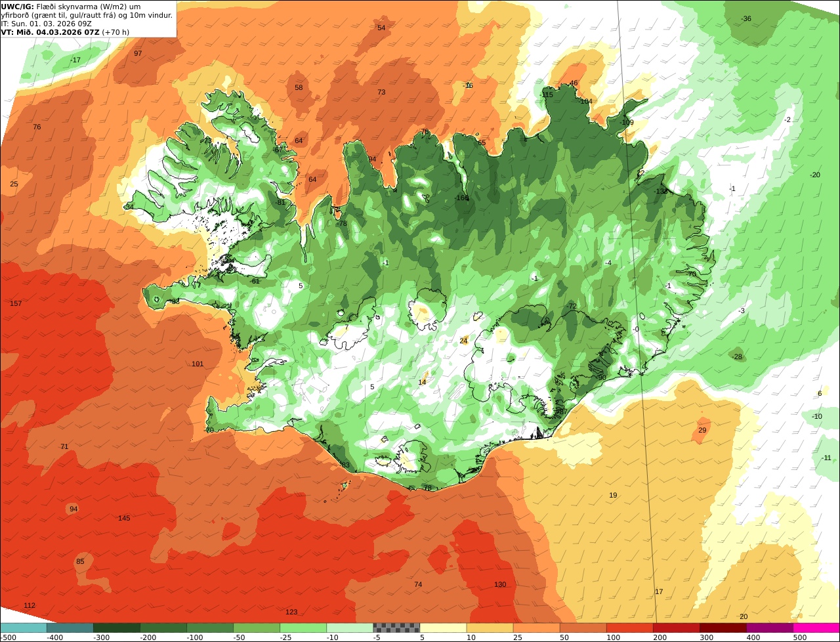Click the pale green swatch between -10 and -5

pyautogui.click(x=349, y=628)
